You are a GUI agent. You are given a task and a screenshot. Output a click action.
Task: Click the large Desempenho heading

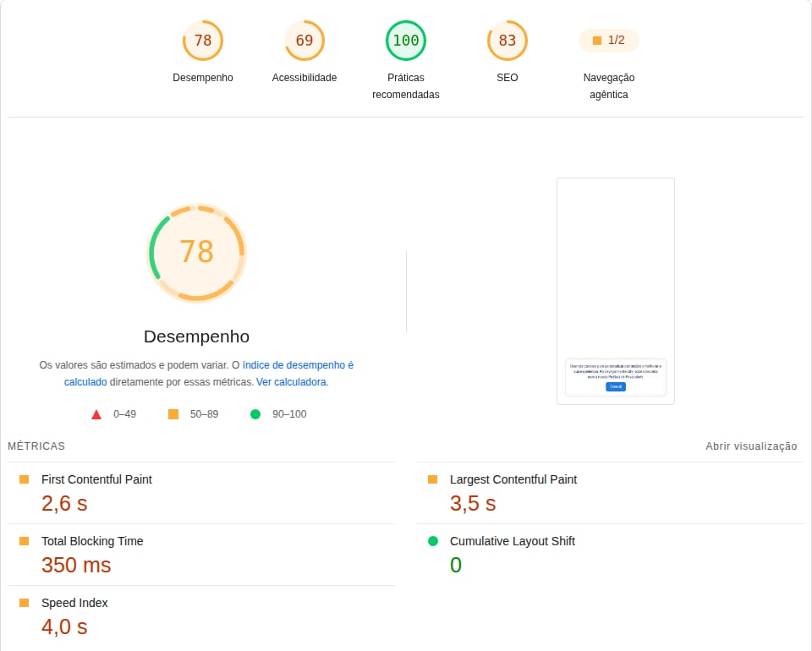coord(197,336)
